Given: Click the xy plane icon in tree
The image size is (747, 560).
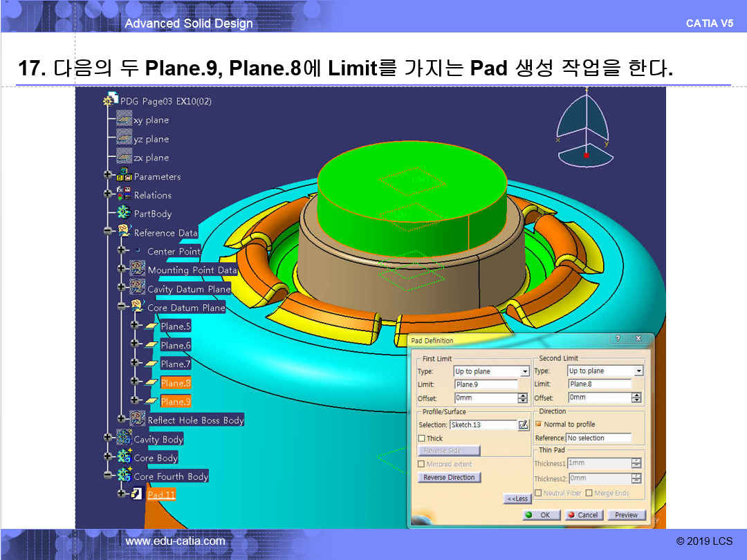Looking at the screenshot, I should click(x=124, y=120).
